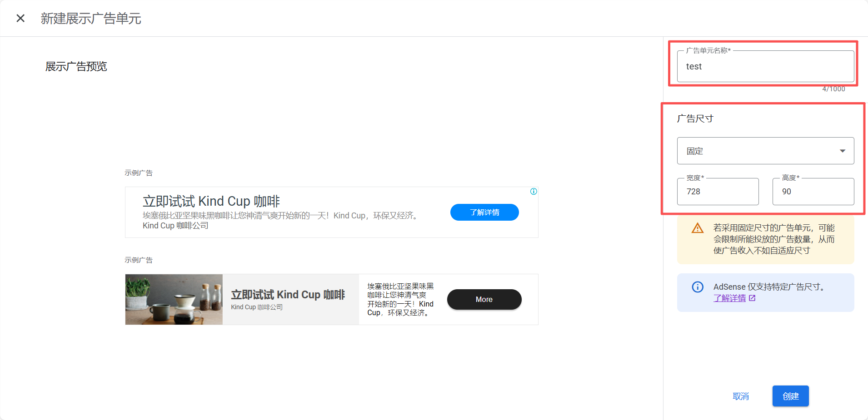Click the external link icon beside 了解详情
This screenshot has height=420, width=868.
coord(752,298)
